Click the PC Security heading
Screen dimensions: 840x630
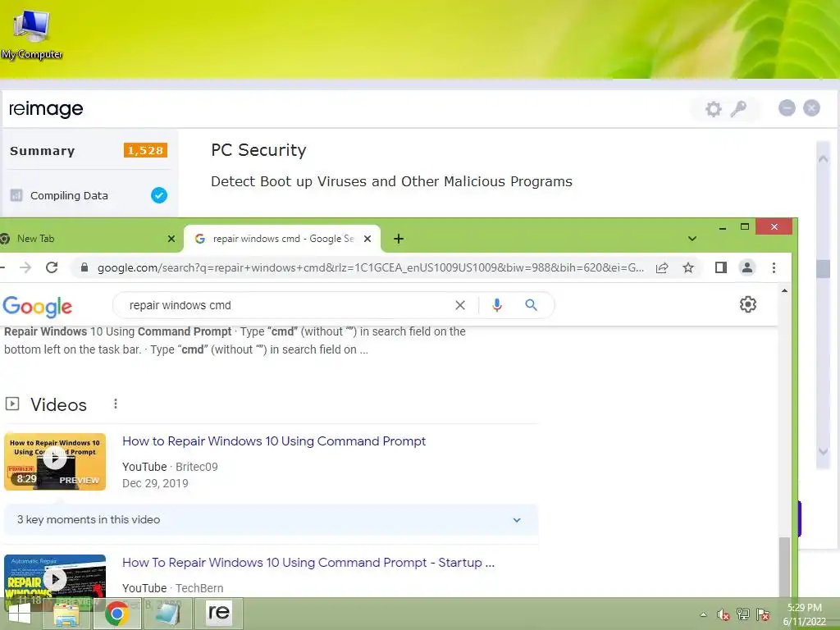tap(258, 151)
